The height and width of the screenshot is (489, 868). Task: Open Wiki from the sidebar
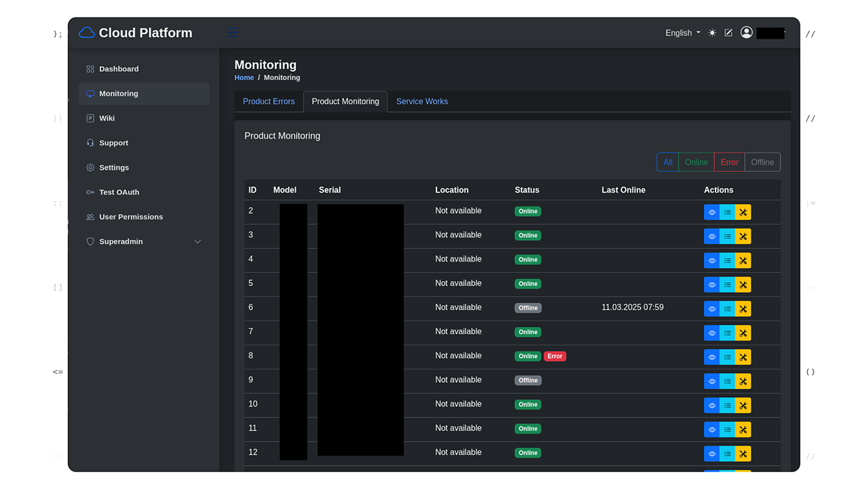click(144, 118)
